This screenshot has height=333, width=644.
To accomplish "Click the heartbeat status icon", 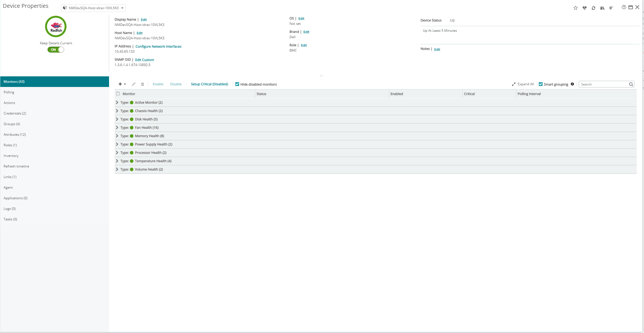I will pyautogui.click(x=584, y=8).
